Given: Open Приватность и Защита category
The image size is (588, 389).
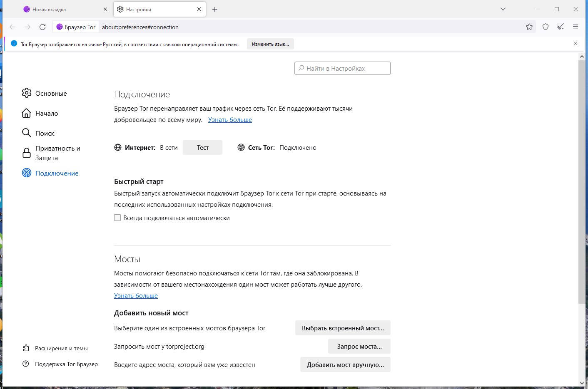Looking at the screenshot, I should click(x=58, y=153).
